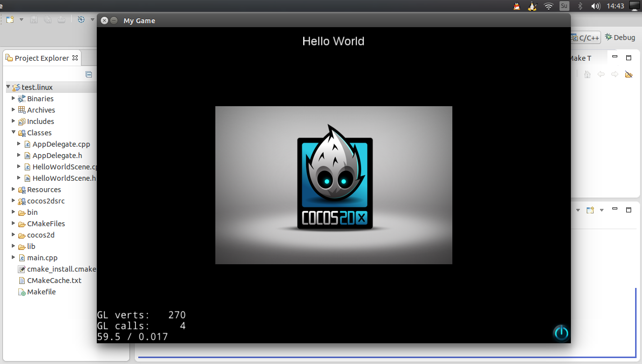Screen dimensions: 642x364
Task: Click the folder icon of the bin entry
Action: tap(22, 212)
